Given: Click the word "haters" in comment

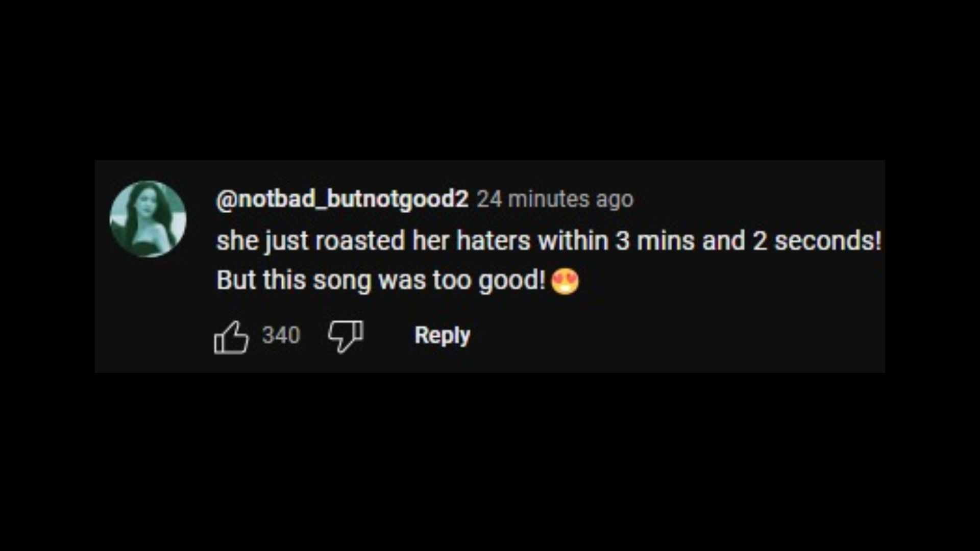Looking at the screenshot, I should [x=493, y=241].
